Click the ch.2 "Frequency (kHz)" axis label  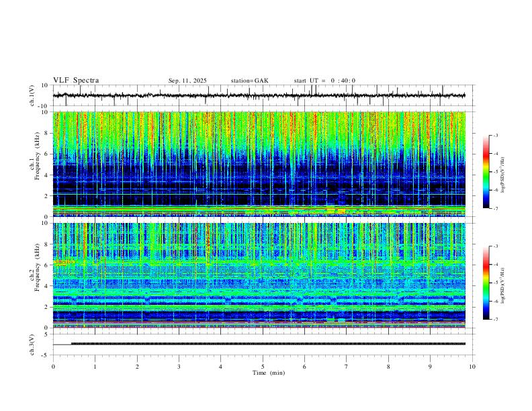(x=37, y=267)
